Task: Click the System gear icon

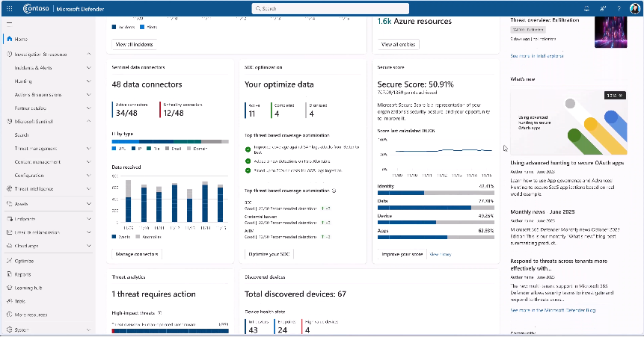Action: [10, 330]
